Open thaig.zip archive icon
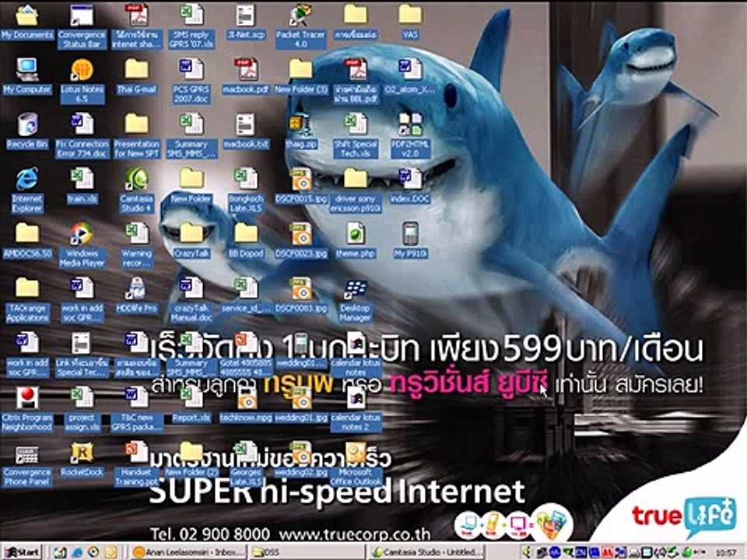The image size is (747, 560). click(300, 132)
